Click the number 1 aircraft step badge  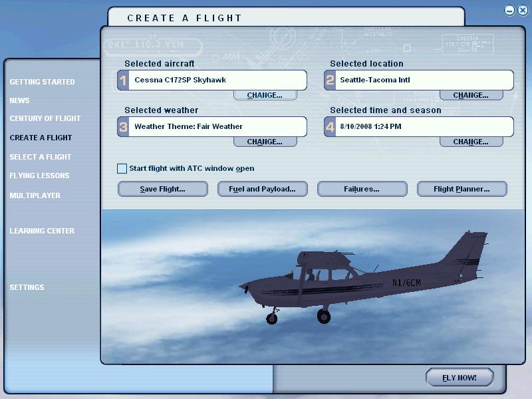123,80
